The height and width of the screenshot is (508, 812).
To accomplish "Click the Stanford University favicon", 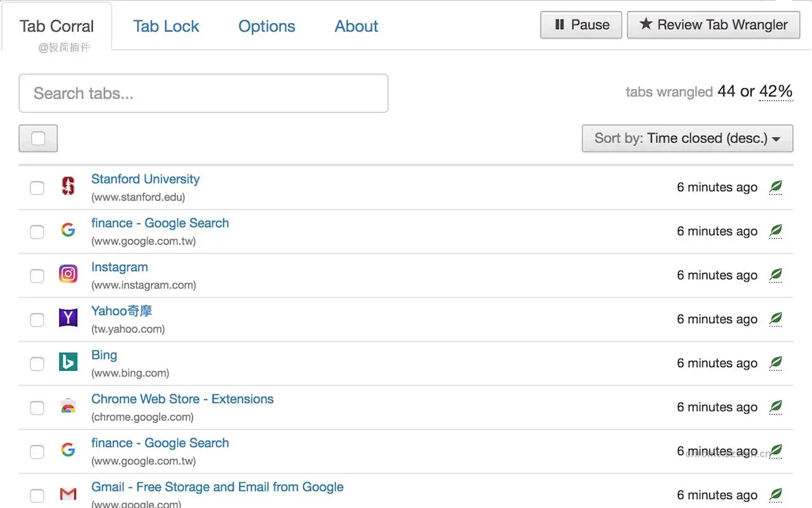I will point(68,186).
